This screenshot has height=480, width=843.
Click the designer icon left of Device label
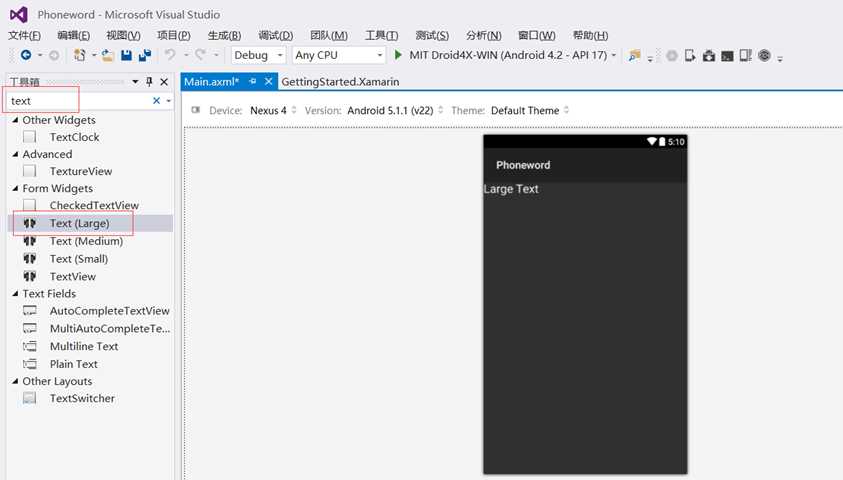coord(196,110)
